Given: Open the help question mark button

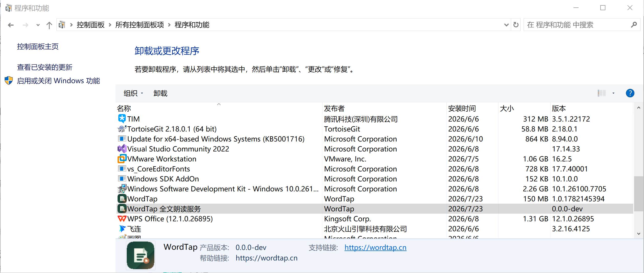Looking at the screenshot, I should click(630, 93).
